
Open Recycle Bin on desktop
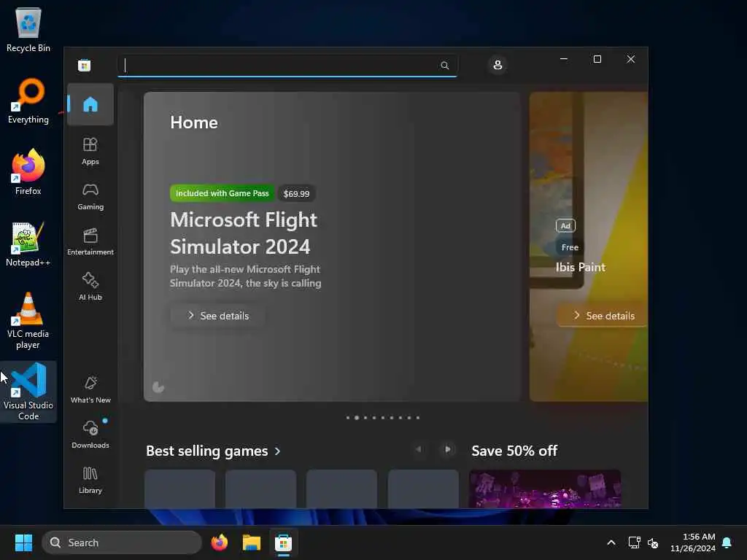[28, 30]
